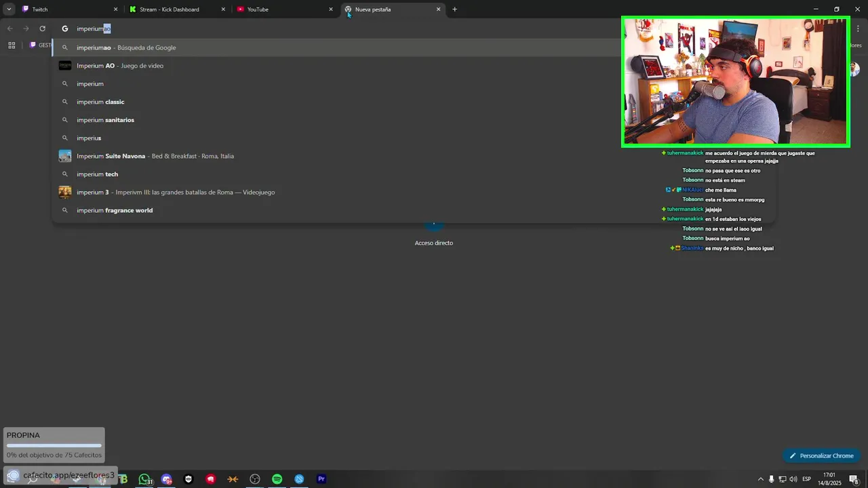Open the ESP keyboard language selector
The image size is (868, 488).
click(806, 479)
